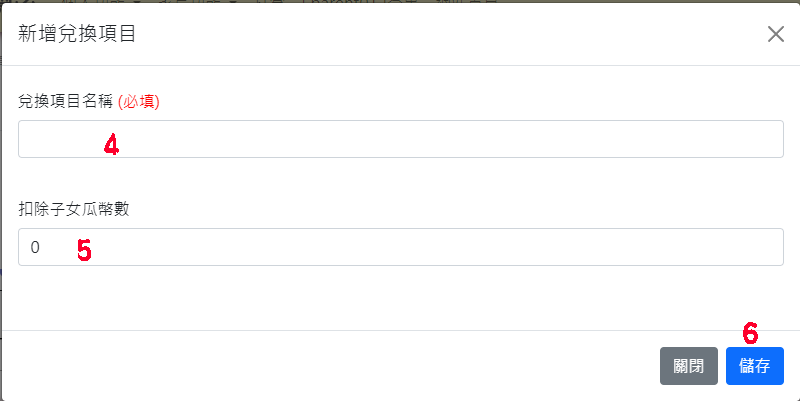Viewport: 800px width, 401px height.
Task: Click the 扣除子女瓜幣數 label text
Action: [73, 209]
